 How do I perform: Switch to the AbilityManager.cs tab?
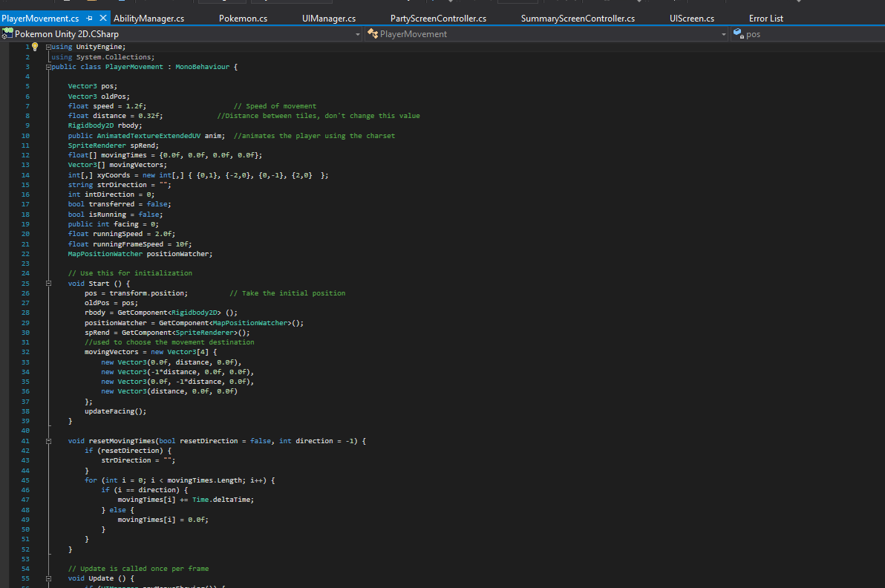tap(148, 18)
